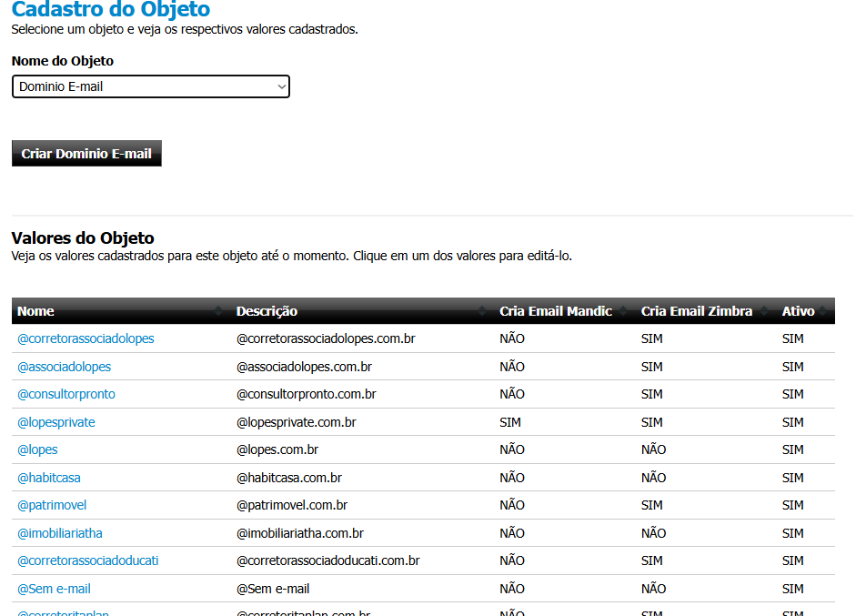Click the Descrição column header text
Viewport: 866px width, 616px height.
(x=267, y=311)
